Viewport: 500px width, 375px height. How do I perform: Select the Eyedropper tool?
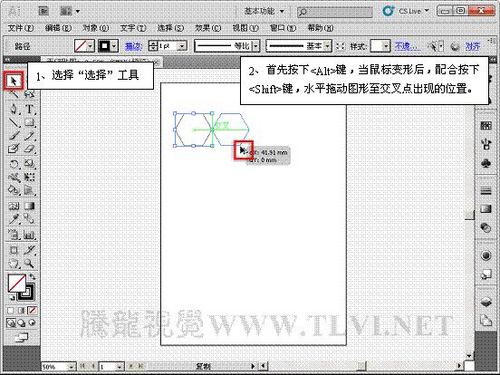(14, 219)
